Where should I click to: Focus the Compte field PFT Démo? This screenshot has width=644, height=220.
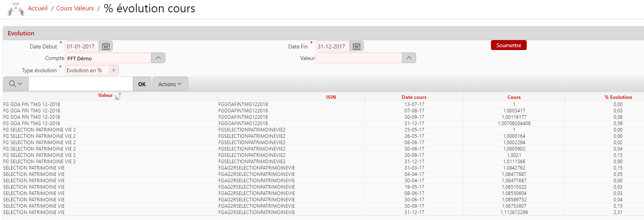[108, 58]
